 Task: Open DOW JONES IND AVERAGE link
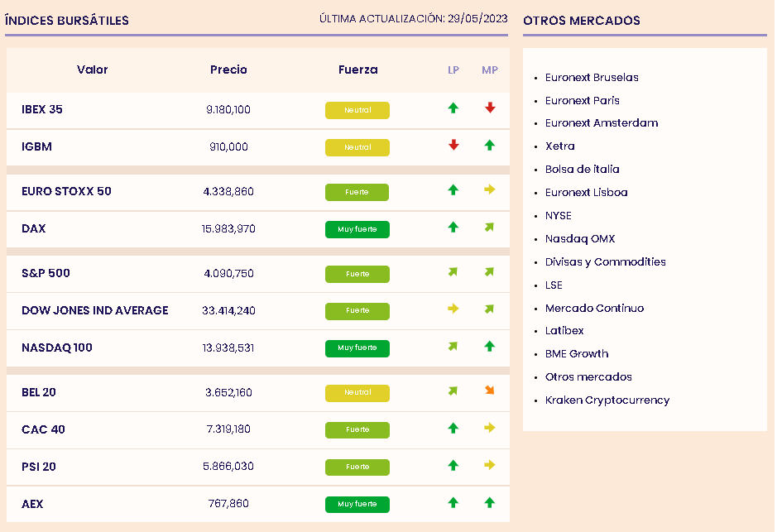click(95, 310)
